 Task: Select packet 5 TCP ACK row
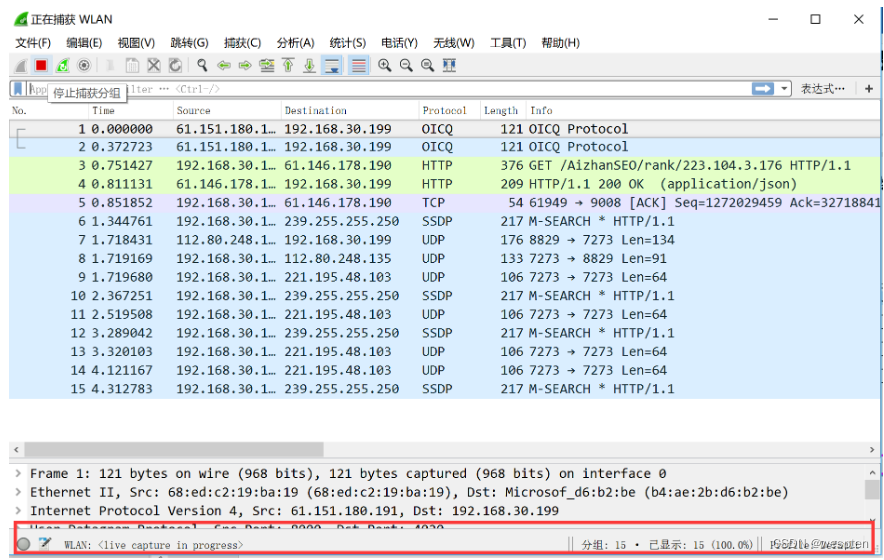tap(444, 203)
